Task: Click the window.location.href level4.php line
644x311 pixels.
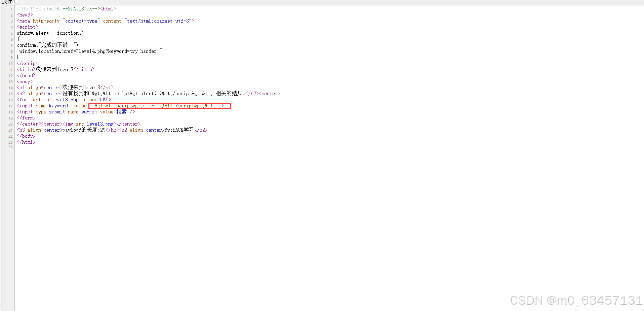Action: [92, 51]
